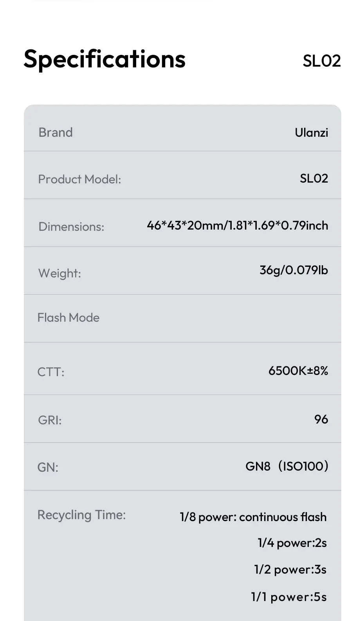This screenshot has height=621, width=364.
Task: Select the Product Model label
Action: pyautogui.click(x=79, y=179)
